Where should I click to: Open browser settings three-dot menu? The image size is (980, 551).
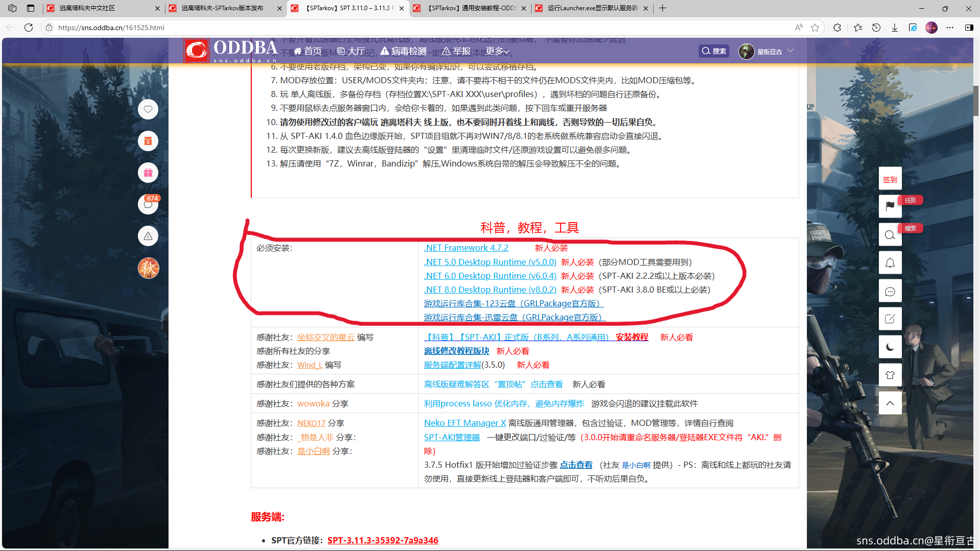pos(950,28)
